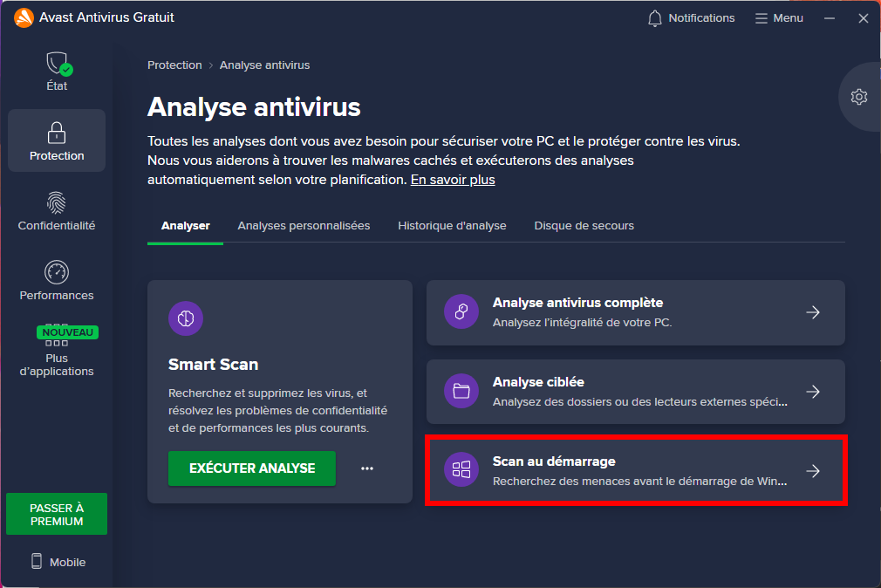Image resolution: width=881 pixels, height=588 pixels.
Task: Click the Analyse antivirus complète icon
Action: 461,311
